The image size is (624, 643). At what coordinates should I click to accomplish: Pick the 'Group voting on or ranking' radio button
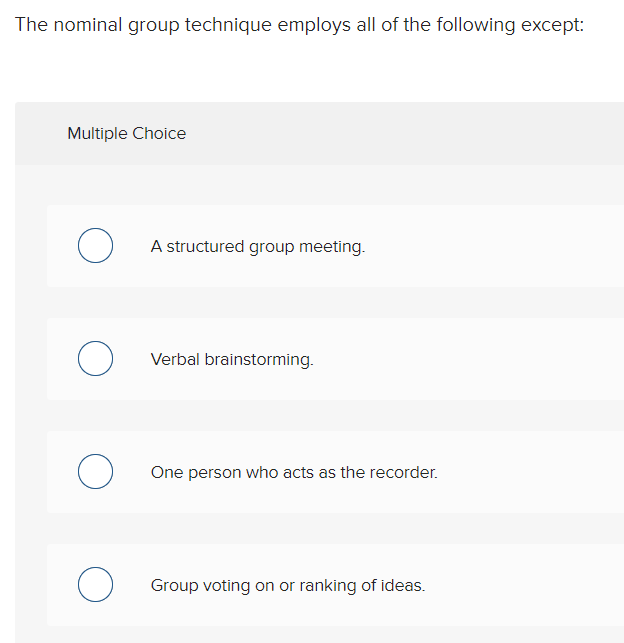click(95, 585)
